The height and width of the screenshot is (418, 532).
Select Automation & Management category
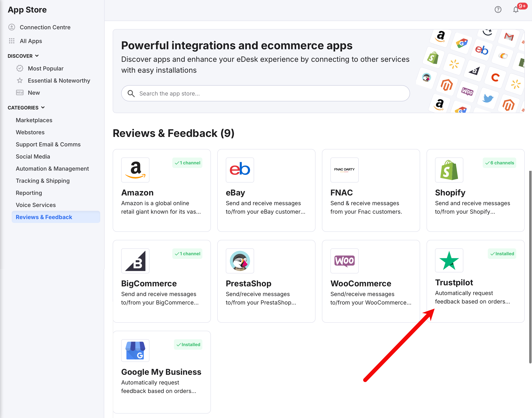pyautogui.click(x=52, y=169)
